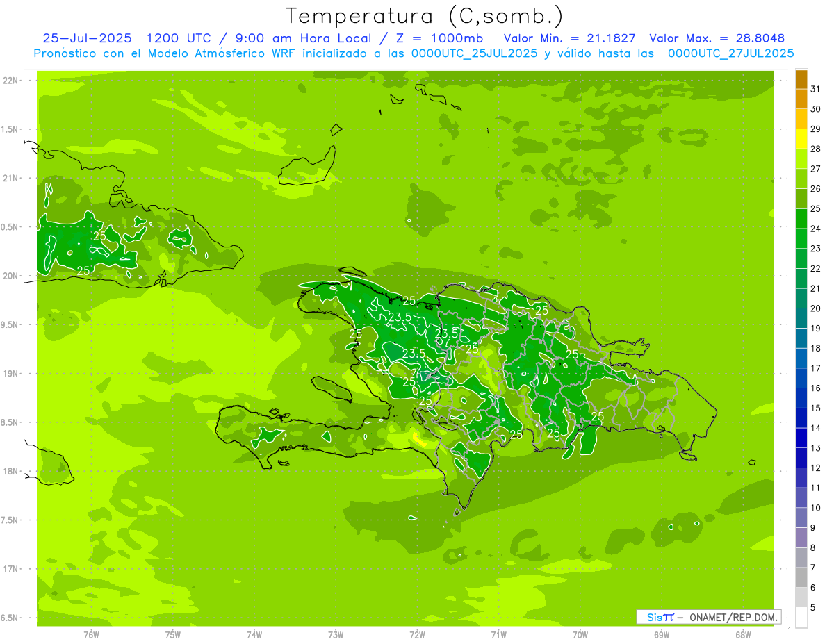Select the '25-Jul-2025' date text
Image resolution: width=834 pixels, height=644 pixels.
pos(86,38)
